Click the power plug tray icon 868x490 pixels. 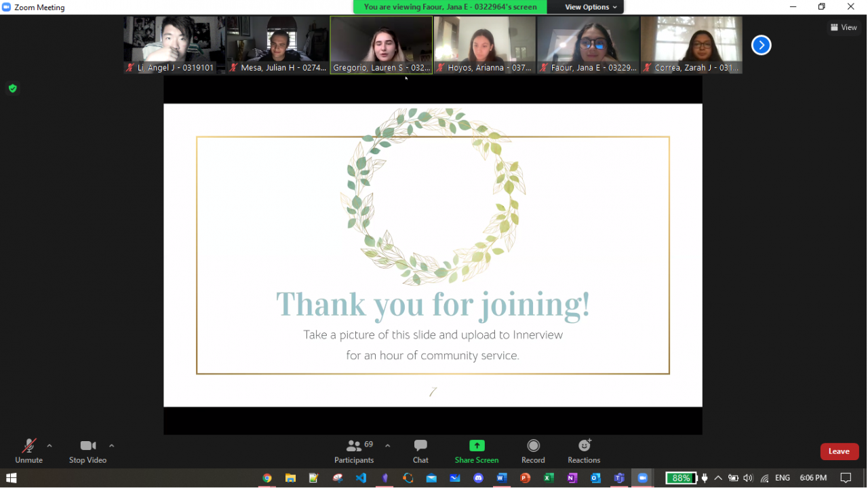[705, 478]
